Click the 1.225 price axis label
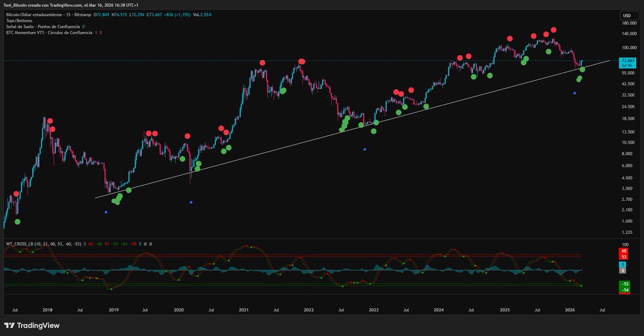Viewport: 644px width, 336px height. point(626,232)
